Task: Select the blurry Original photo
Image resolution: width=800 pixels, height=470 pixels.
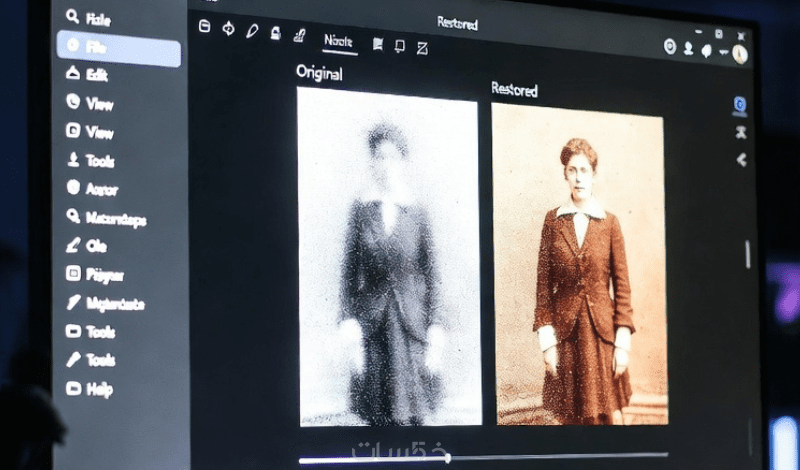Action: [389, 257]
